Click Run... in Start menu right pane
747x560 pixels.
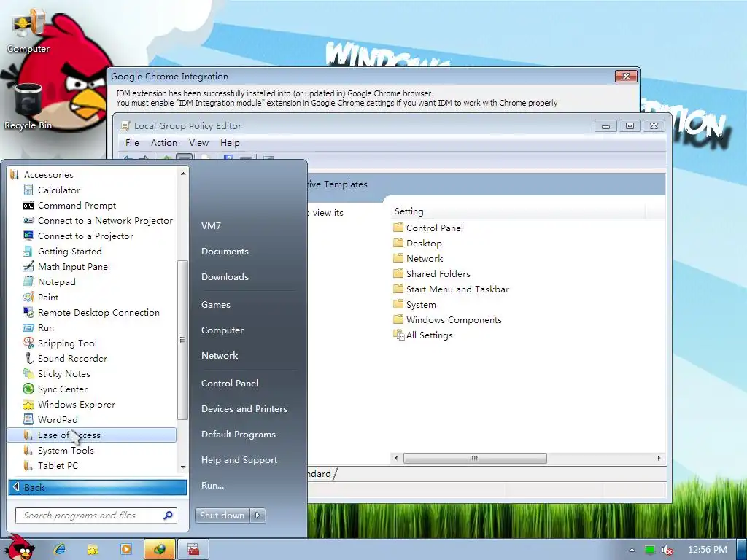point(212,485)
